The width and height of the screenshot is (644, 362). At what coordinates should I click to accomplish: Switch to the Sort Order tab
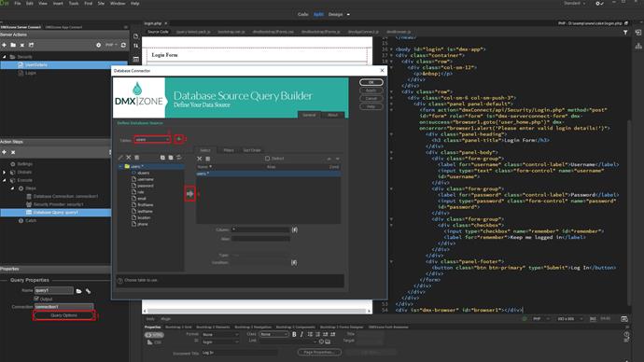pos(252,150)
